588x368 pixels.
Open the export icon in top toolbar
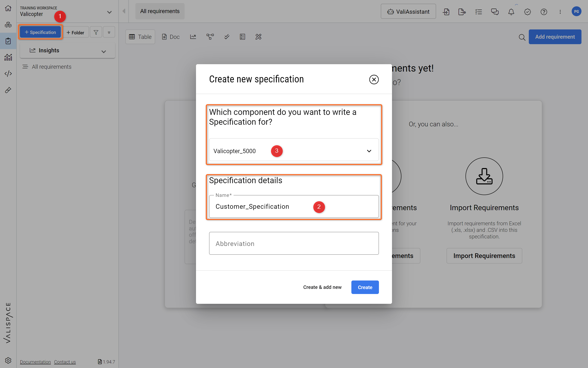pos(462,12)
